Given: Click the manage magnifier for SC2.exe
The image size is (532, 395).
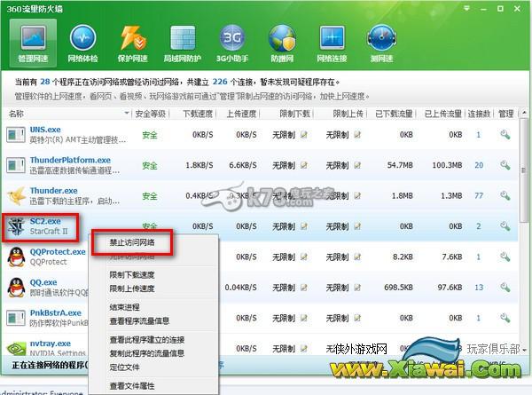Looking at the screenshot, I should coord(505,226).
